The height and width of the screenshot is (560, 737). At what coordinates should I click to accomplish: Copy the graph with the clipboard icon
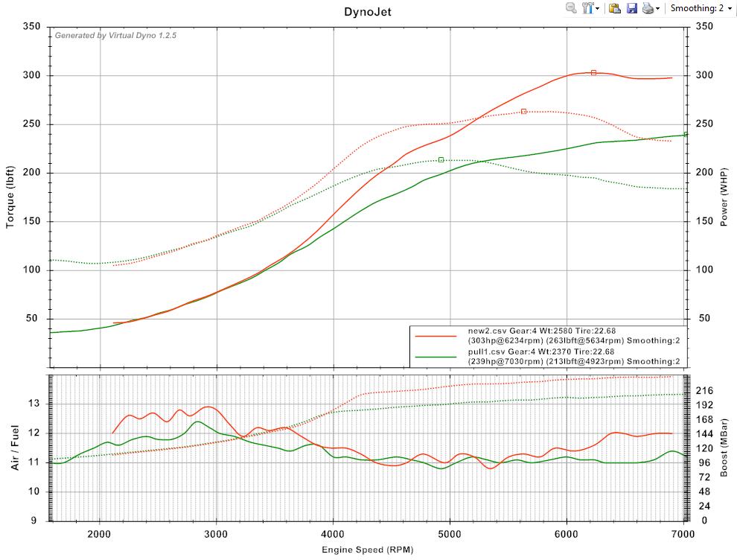[615, 8]
